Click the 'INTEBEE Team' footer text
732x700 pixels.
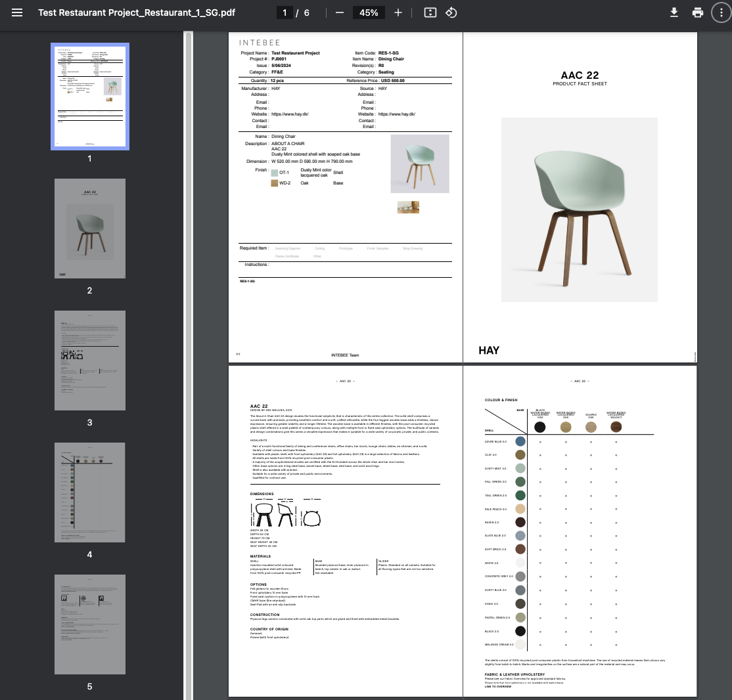(345, 355)
